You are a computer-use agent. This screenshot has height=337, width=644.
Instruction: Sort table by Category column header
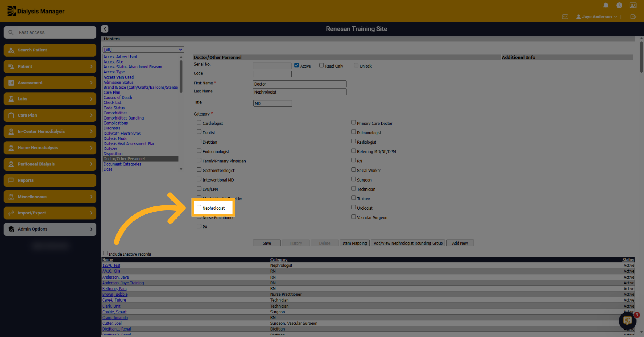279,260
